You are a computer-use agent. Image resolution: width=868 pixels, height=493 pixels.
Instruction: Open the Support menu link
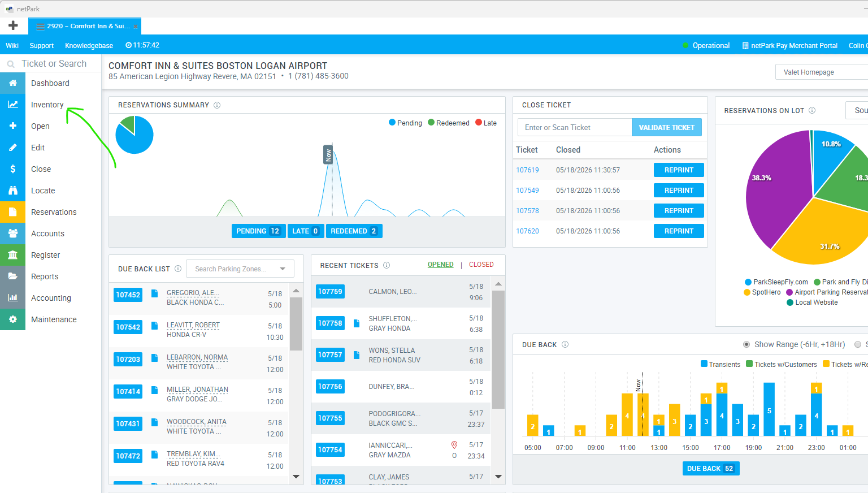(42, 46)
